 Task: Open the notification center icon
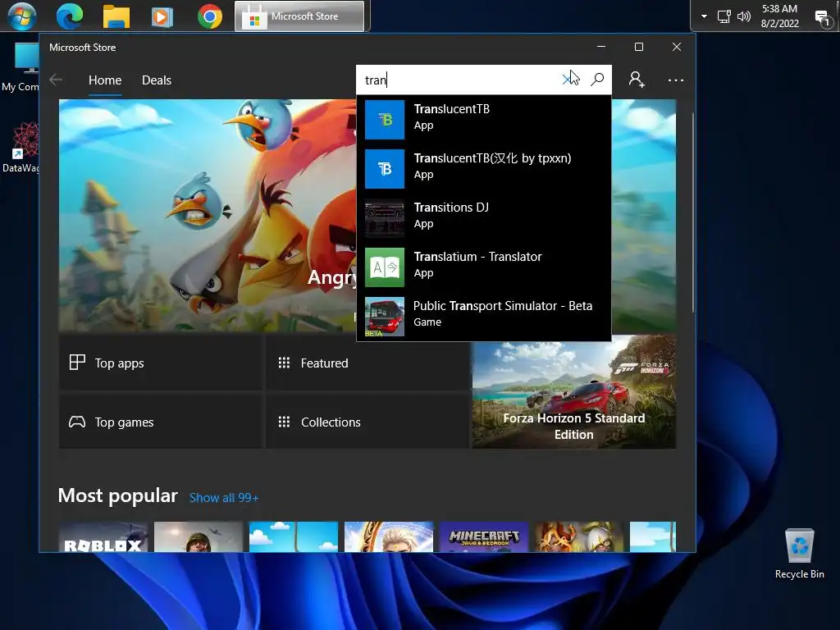tap(822, 18)
